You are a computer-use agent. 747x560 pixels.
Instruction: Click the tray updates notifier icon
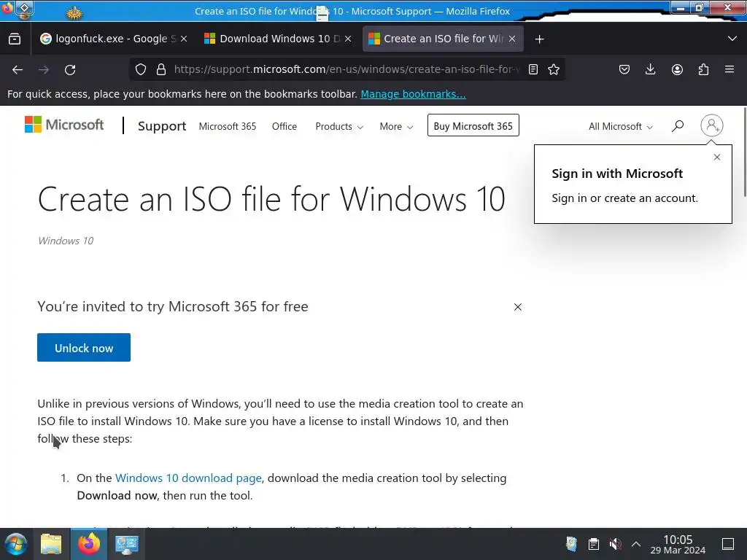pyautogui.click(x=571, y=544)
